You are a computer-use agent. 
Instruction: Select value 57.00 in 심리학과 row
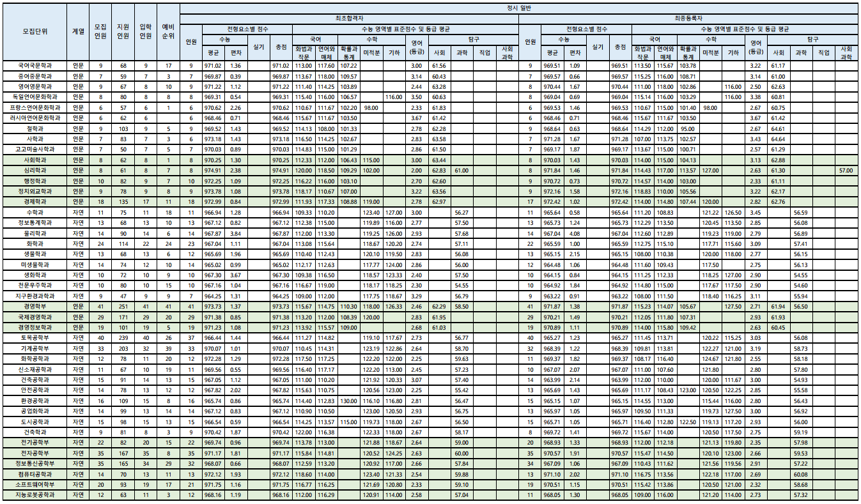[846, 171]
